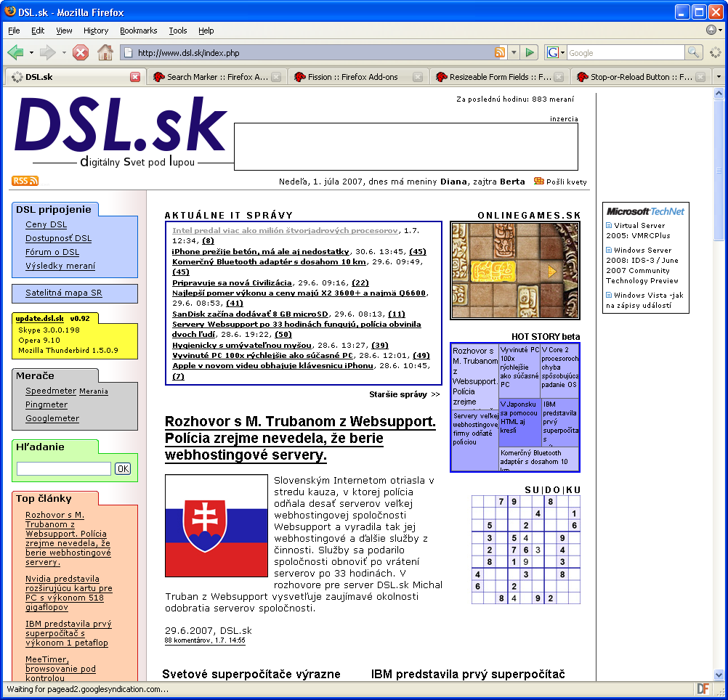Image resolution: width=728 pixels, height=700 pixels.
Task: Open Staršie správy older news link
Action: (404, 394)
